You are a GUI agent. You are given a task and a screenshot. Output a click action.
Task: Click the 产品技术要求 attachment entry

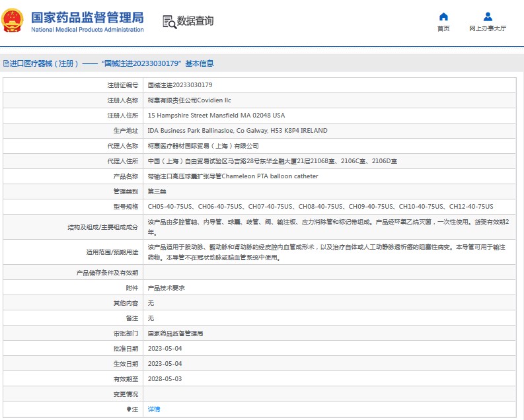[166, 288]
